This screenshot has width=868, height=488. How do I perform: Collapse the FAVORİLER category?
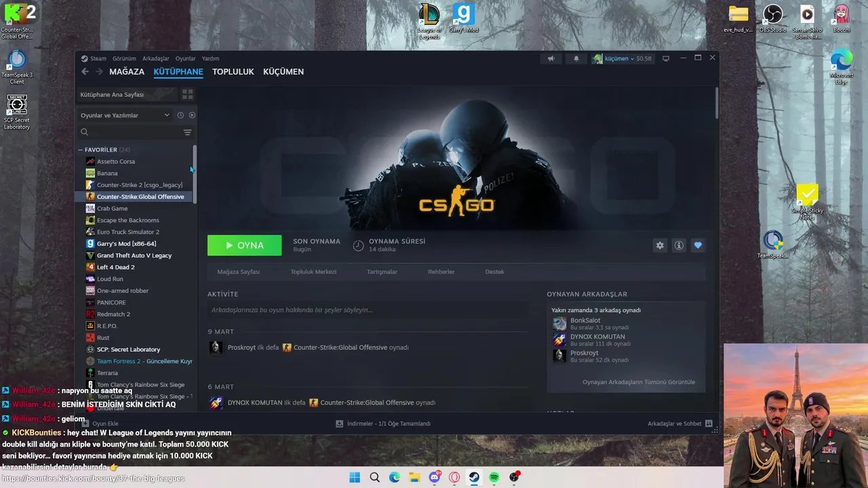coord(80,150)
